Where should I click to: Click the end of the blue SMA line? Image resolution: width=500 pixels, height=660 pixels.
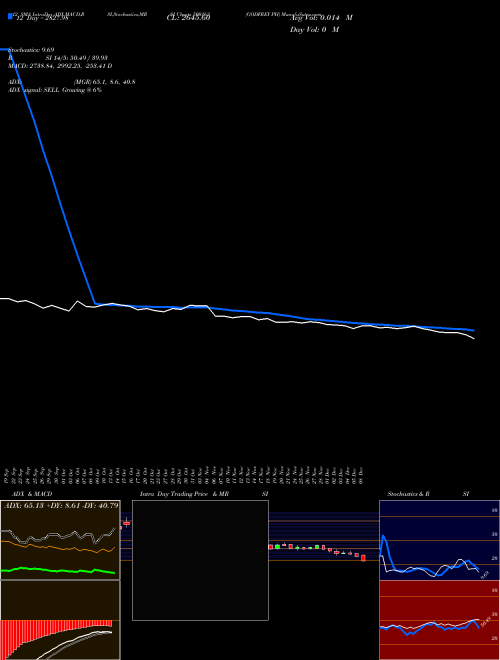473,330
